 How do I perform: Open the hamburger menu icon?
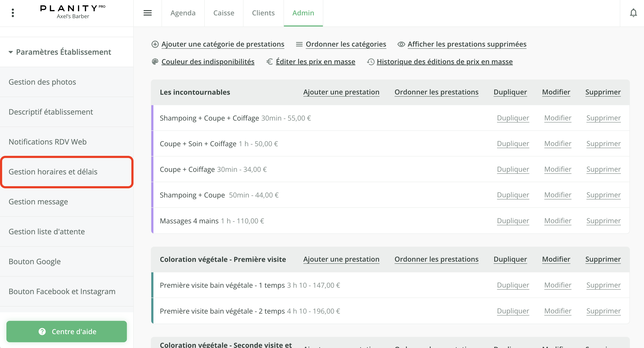147,13
